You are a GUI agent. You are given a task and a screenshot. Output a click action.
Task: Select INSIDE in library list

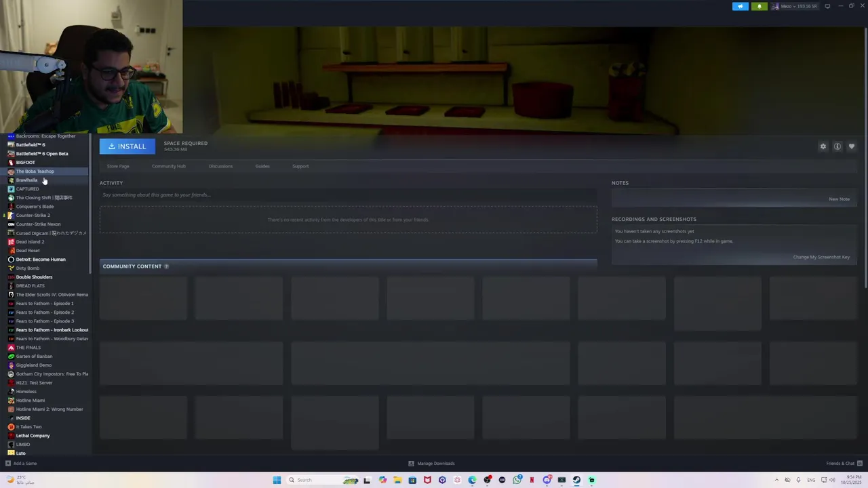click(45, 418)
